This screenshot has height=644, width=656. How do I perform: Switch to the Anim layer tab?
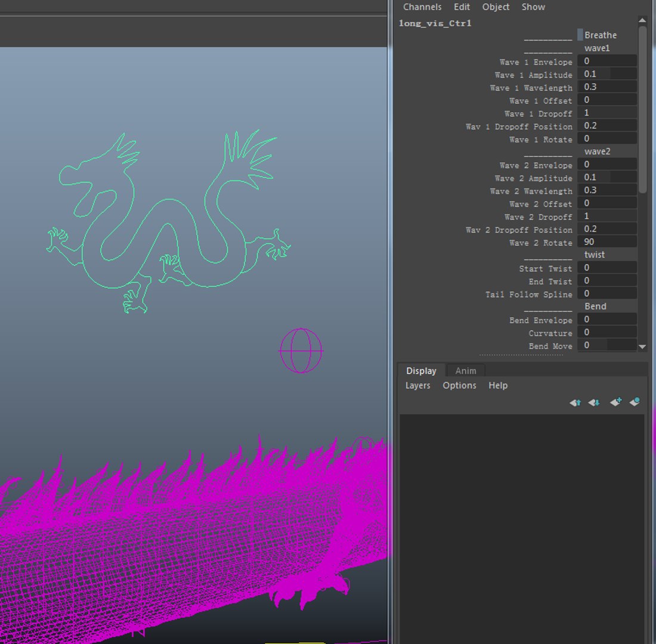point(465,371)
